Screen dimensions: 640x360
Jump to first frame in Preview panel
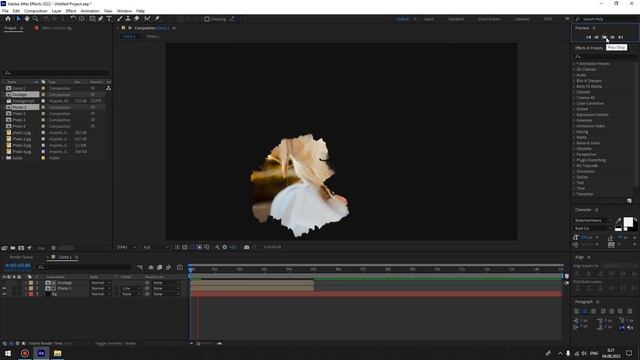click(588, 37)
